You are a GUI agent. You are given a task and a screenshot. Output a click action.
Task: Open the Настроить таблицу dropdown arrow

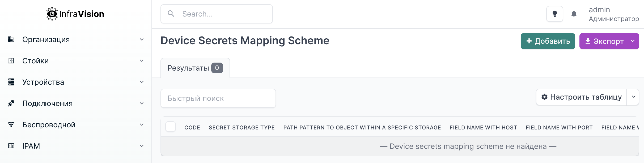click(x=634, y=97)
